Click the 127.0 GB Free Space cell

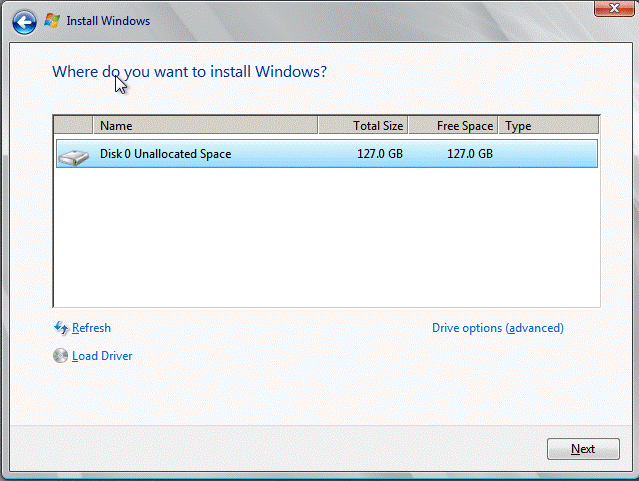point(470,154)
